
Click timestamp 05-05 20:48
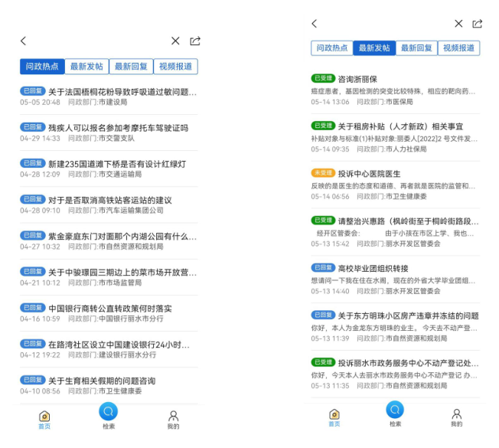(40, 102)
